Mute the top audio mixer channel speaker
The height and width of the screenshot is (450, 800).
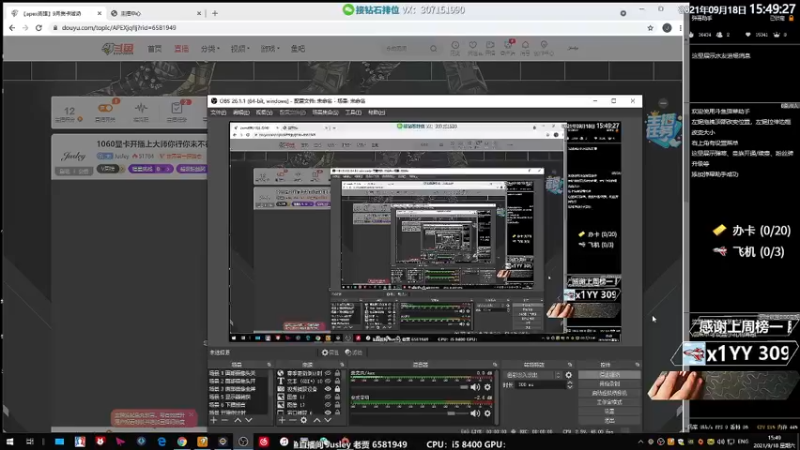pyautogui.click(x=475, y=387)
